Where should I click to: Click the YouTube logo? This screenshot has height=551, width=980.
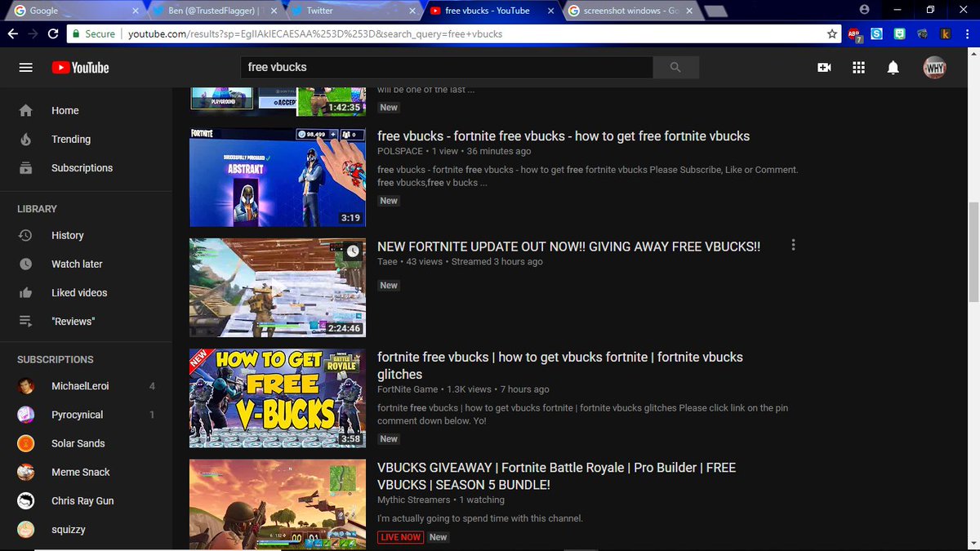tap(80, 68)
